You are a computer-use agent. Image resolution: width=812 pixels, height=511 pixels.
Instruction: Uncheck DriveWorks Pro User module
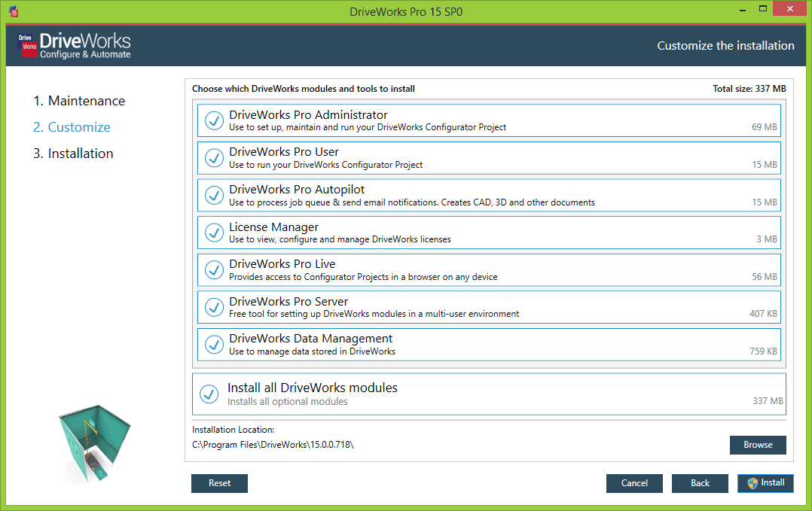point(214,158)
